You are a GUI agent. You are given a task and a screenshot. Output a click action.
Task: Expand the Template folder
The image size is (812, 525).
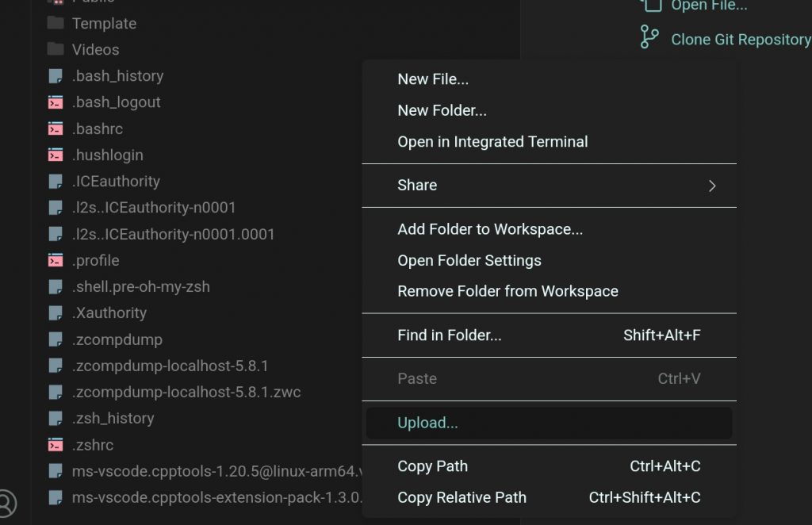(104, 24)
